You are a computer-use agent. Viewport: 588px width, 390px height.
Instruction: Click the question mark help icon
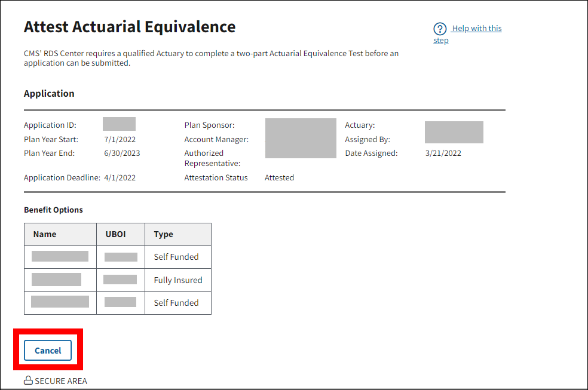[x=440, y=29]
